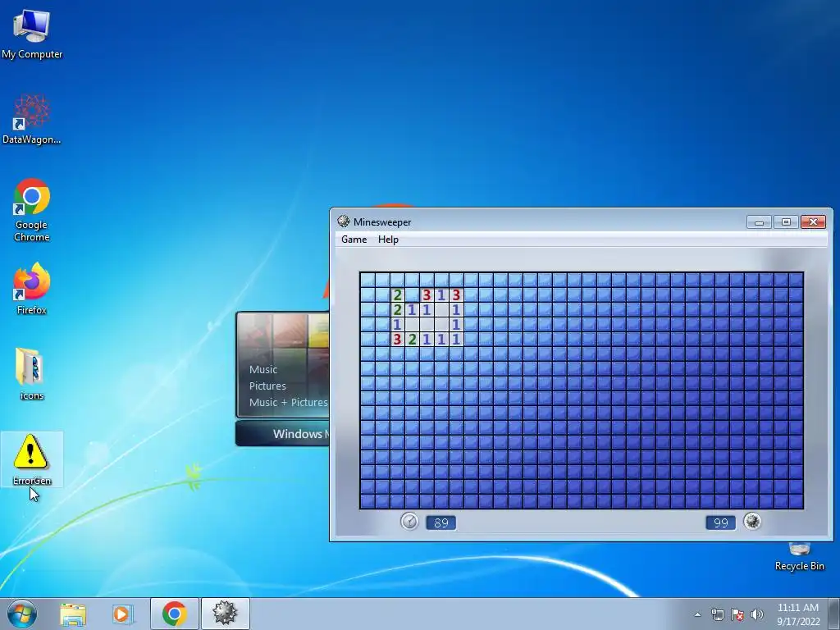
Task: Click the timer value 89
Action: coord(441,523)
